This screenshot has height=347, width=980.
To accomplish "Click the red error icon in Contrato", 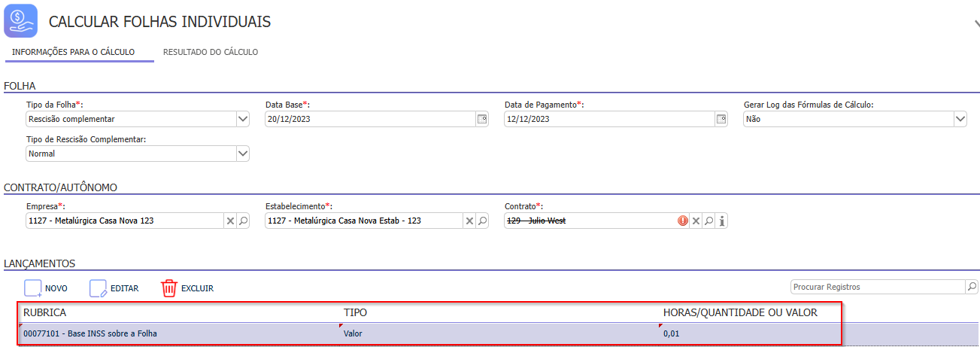I will pyautogui.click(x=683, y=221).
